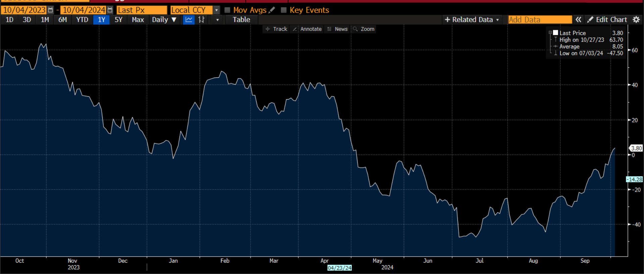644x274 pixels.
Task: Click the "Last Price" legend label
Action: point(573,33)
